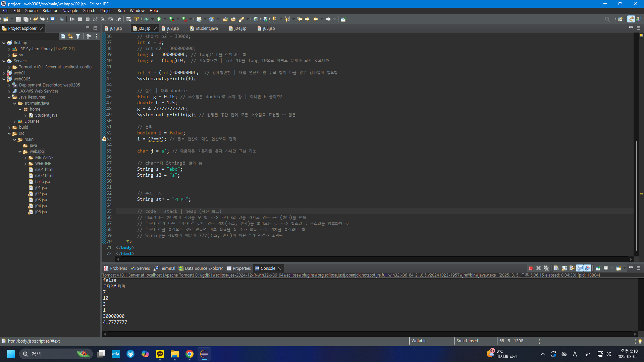Terminate the running server with red stop icon
The width and height of the screenshot is (644, 362).
pyautogui.click(x=531, y=268)
